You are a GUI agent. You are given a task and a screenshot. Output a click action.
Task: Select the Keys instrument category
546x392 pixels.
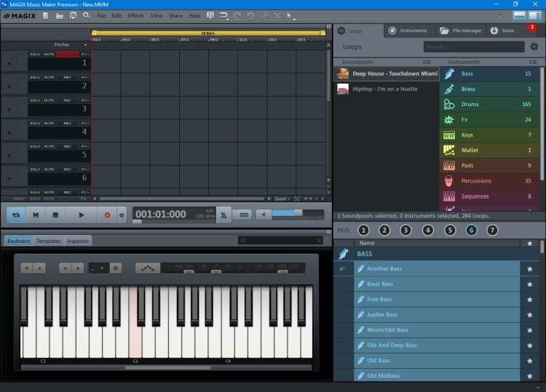click(x=489, y=135)
